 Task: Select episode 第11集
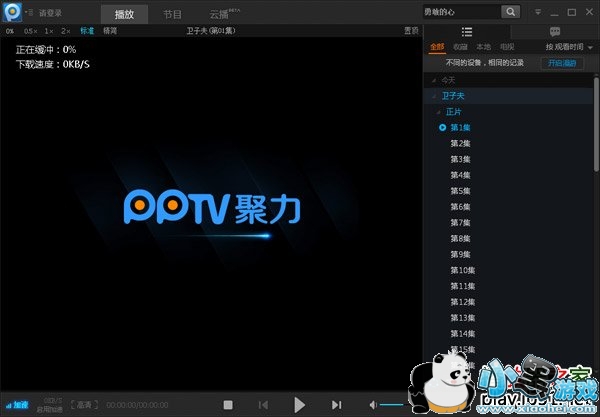[463, 286]
